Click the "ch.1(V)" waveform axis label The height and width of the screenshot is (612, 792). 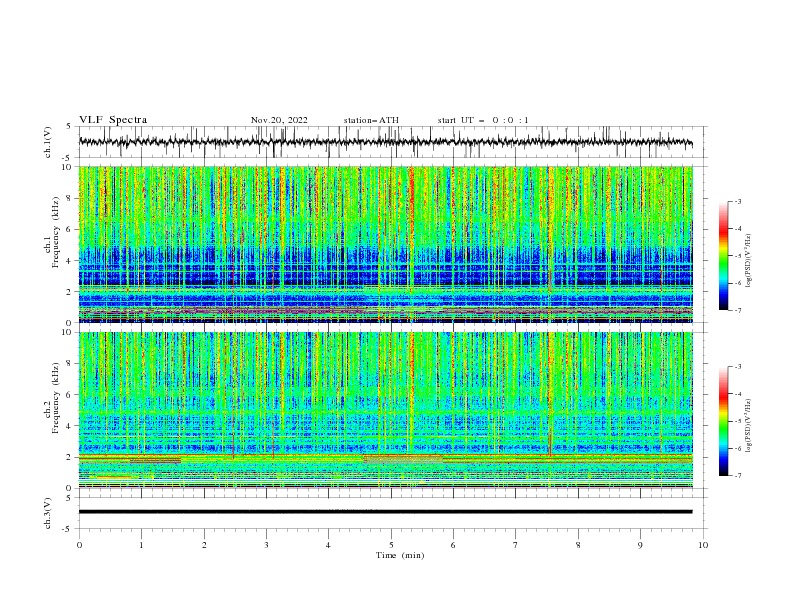[48, 142]
